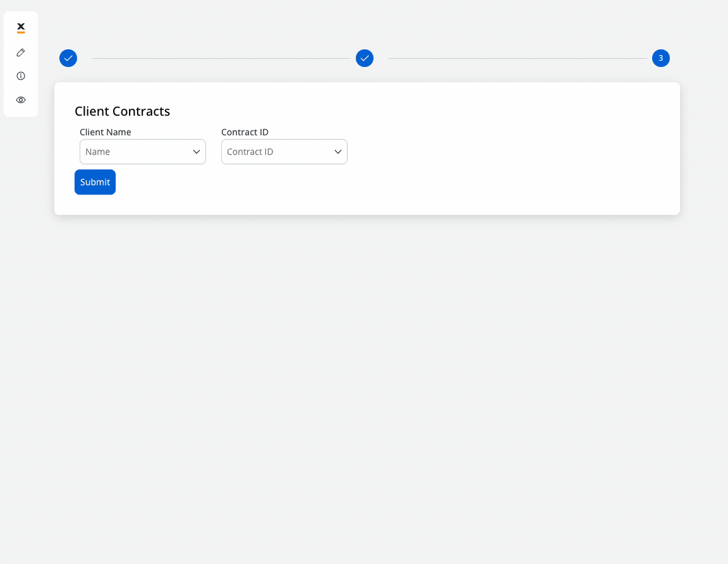The image size is (728, 564).
Task: Select step 3 in the progress stepper
Action: (660, 58)
